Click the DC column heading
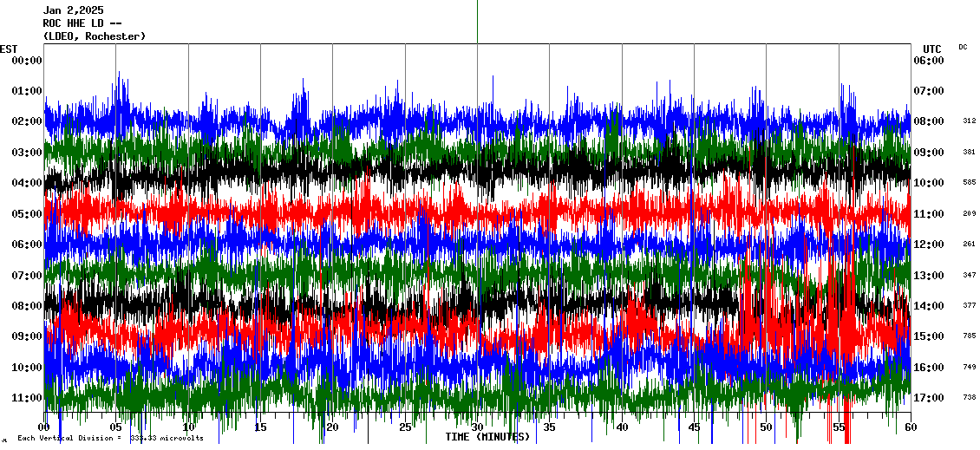 (x=963, y=47)
